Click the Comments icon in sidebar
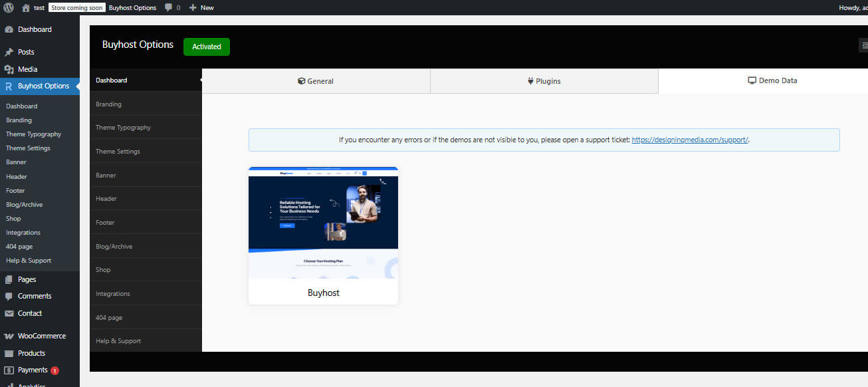The height and width of the screenshot is (387, 868). [x=9, y=297]
